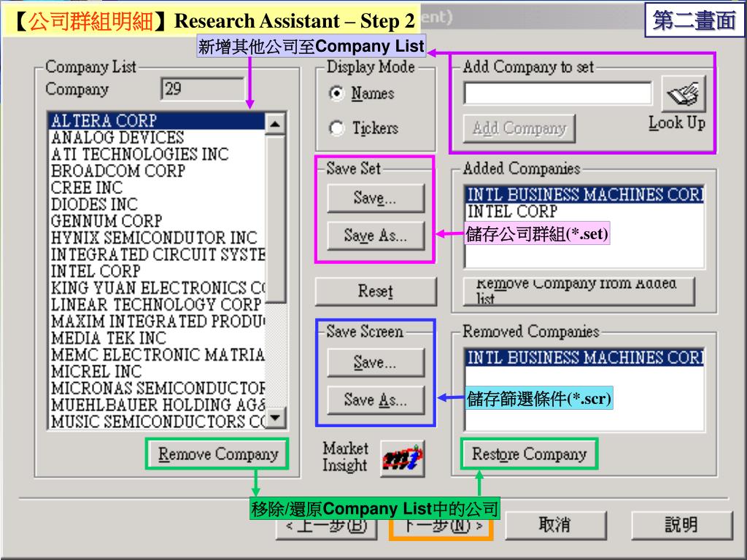Click the Look Up book icon

pos(683,93)
